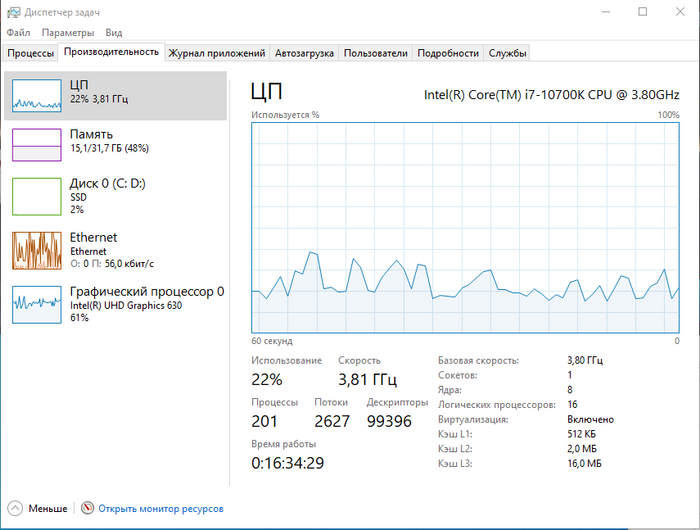Click the Ядра value 8
This screenshot has width=700, height=530.
click(570, 390)
